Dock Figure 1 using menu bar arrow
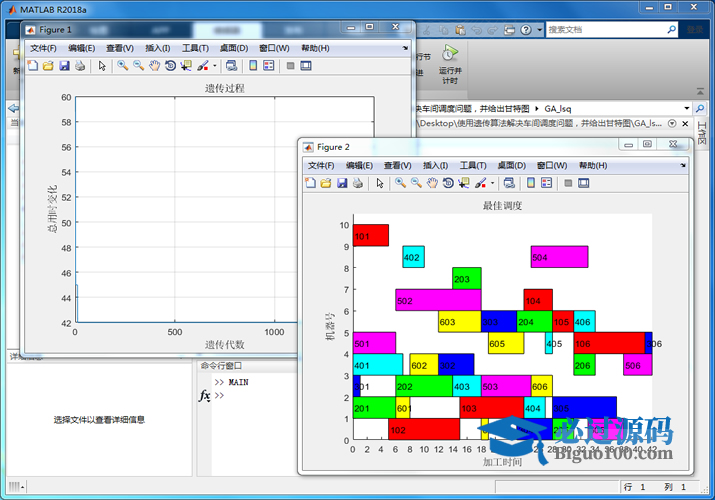715x500 pixels. (x=405, y=48)
